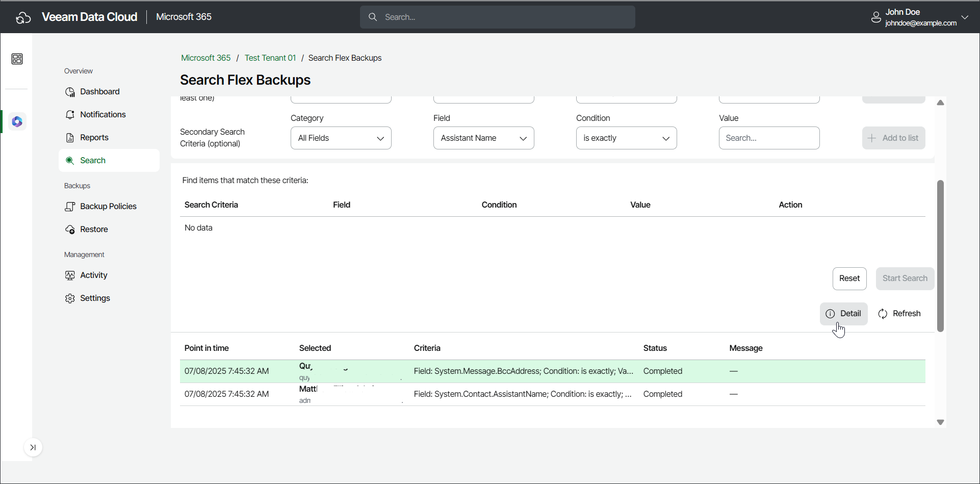
Task: Click the Dashboard icon in sidebar
Action: click(70, 92)
